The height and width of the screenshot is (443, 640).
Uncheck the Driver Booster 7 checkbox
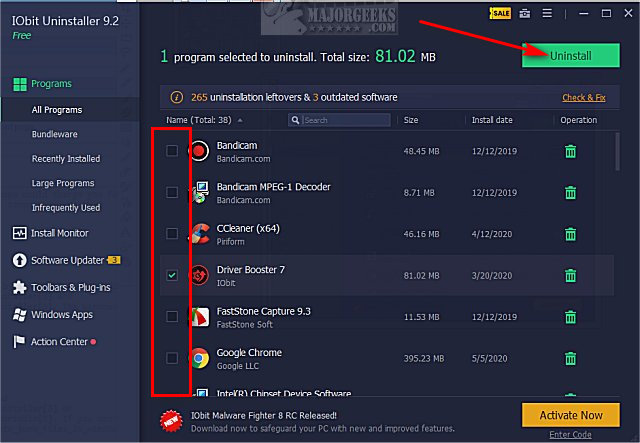coord(172,276)
